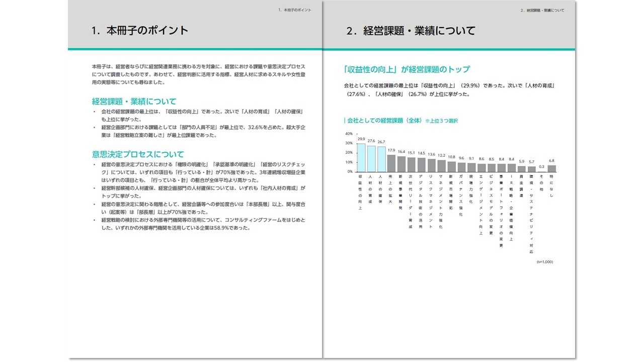The image size is (644, 362).
Task: Click the intro paragraph starting with '本冊子は、経営者ならびに'
Action: [198, 74]
